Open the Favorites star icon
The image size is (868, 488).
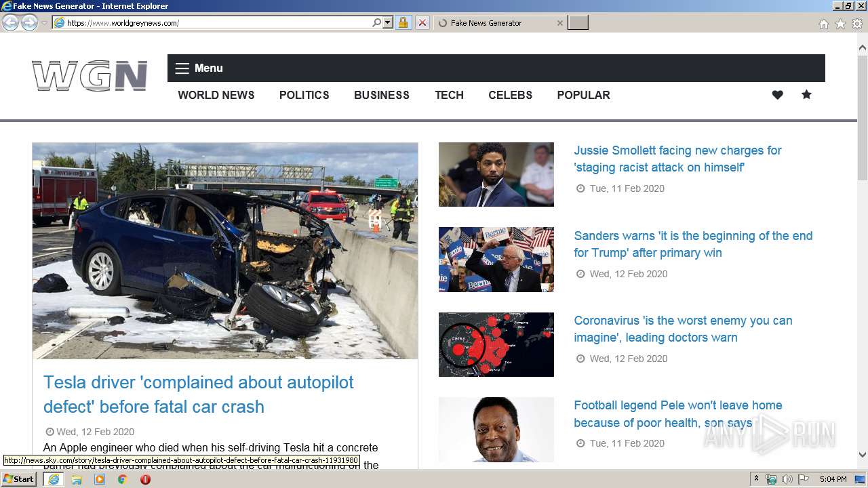(840, 24)
